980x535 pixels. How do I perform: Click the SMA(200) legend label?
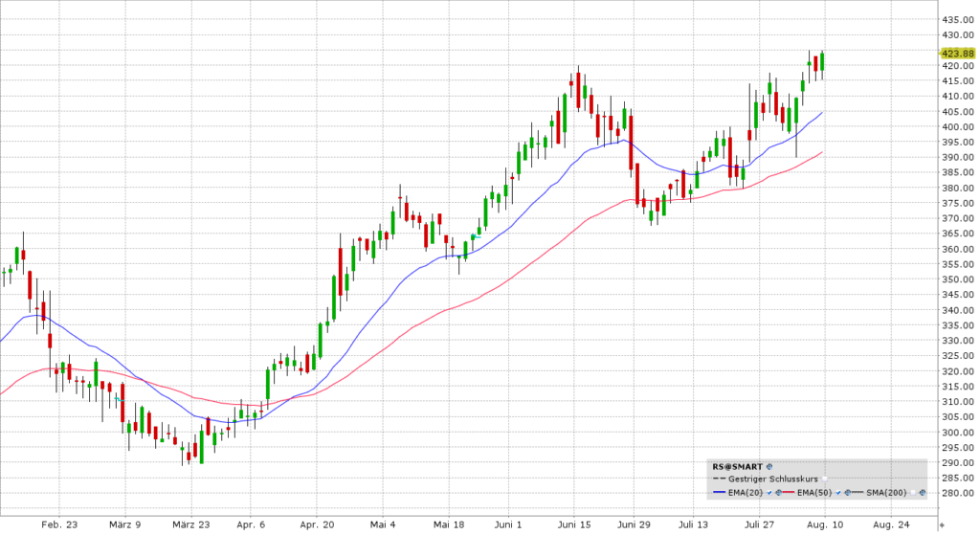coord(886,493)
